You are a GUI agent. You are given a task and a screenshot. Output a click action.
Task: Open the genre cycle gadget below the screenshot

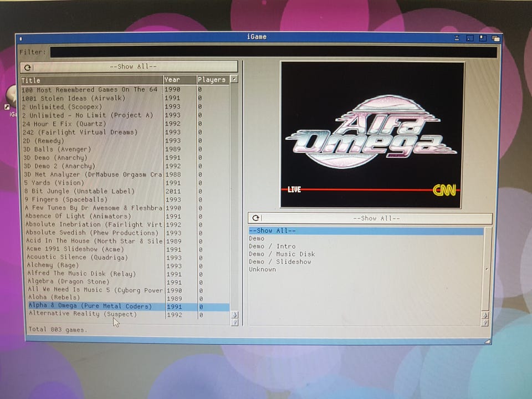pos(370,218)
